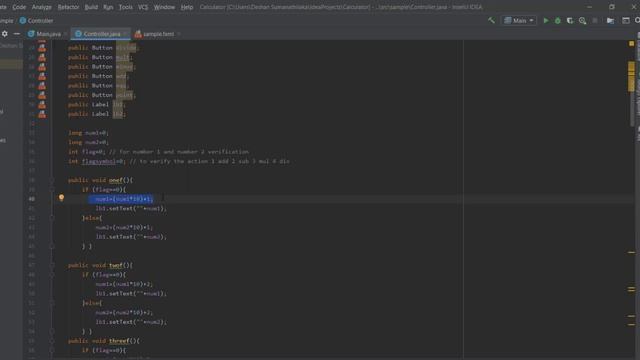This screenshot has width=640, height=360.
Task: Click the Profiler run icon in toolbar
Action: [582, 20]
